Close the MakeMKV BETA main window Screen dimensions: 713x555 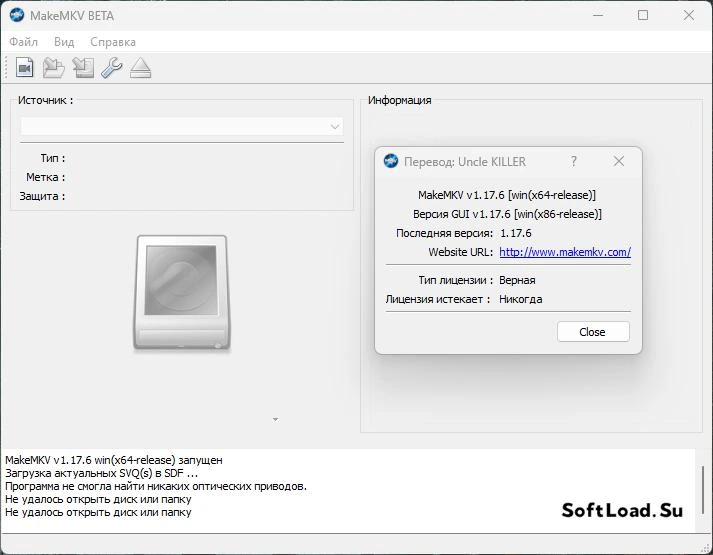click(x=688, y=15)
